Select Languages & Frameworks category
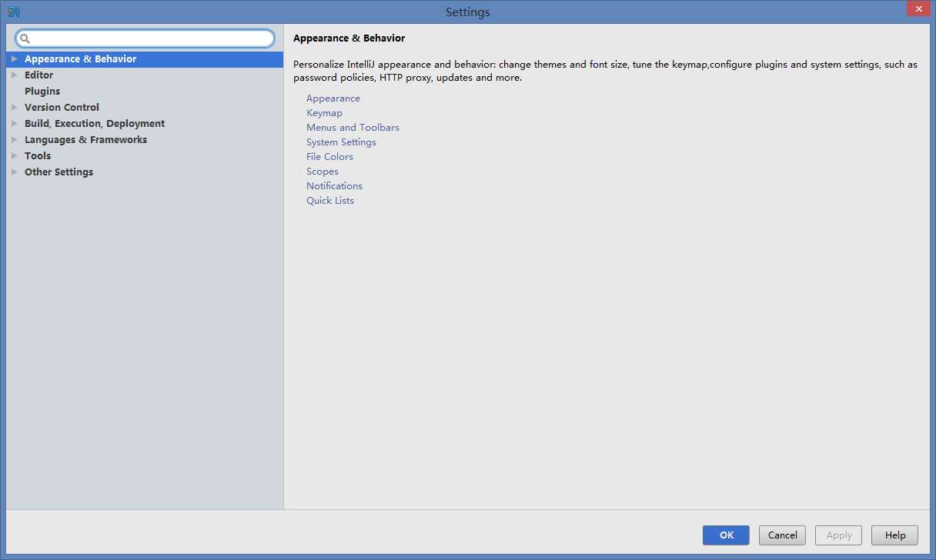936x560 pixels. tap(145, 140)
